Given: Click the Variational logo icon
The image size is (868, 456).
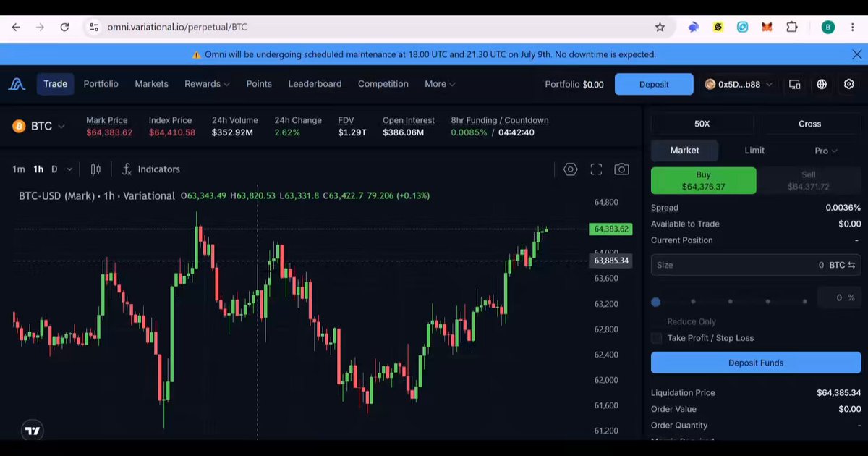Looking at the screenshot, I should [x=17, y=84].
